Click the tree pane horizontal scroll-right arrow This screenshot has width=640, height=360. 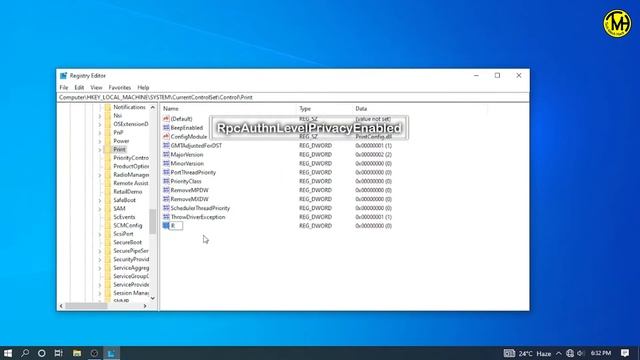(x=145, y=306)
